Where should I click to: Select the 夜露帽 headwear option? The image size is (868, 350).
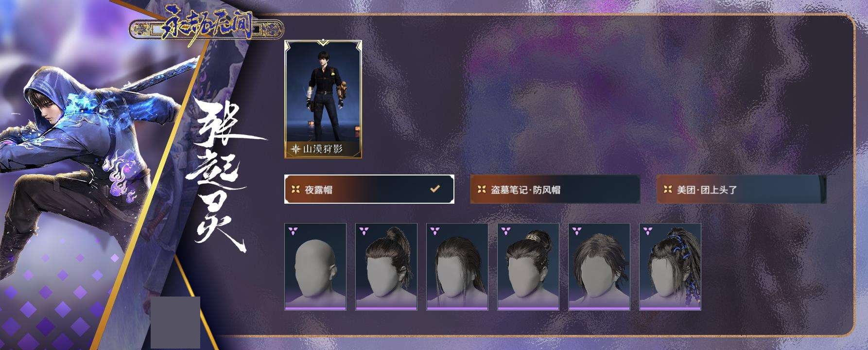tap(369, 189)
